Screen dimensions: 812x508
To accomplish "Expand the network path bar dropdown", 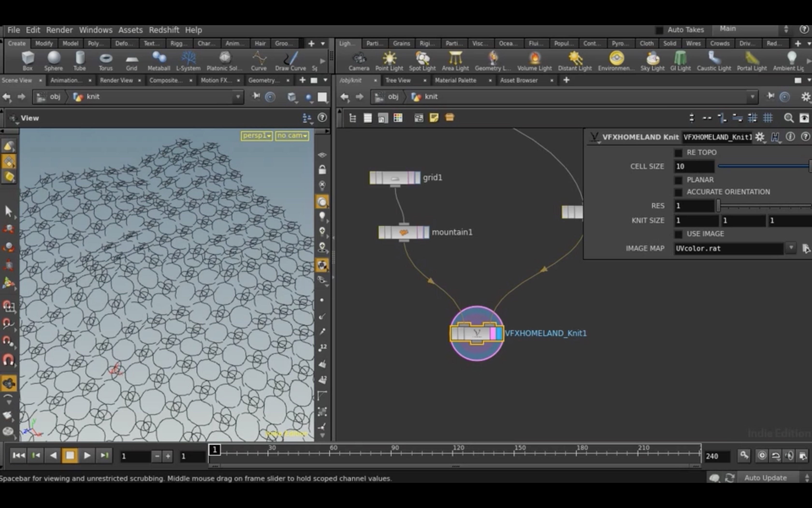I will click(753, 97).
